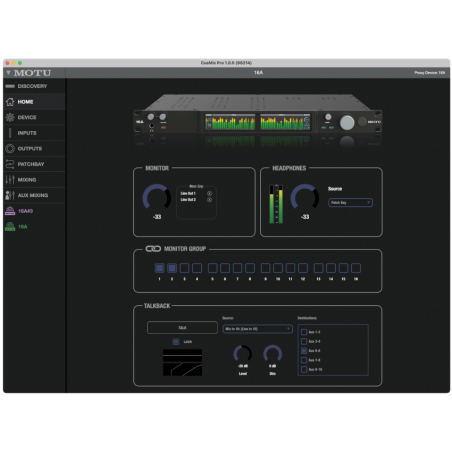Viewport: 452px width, 452px height.
Task: Select the green 16A device icon
Action: (10, 227)
